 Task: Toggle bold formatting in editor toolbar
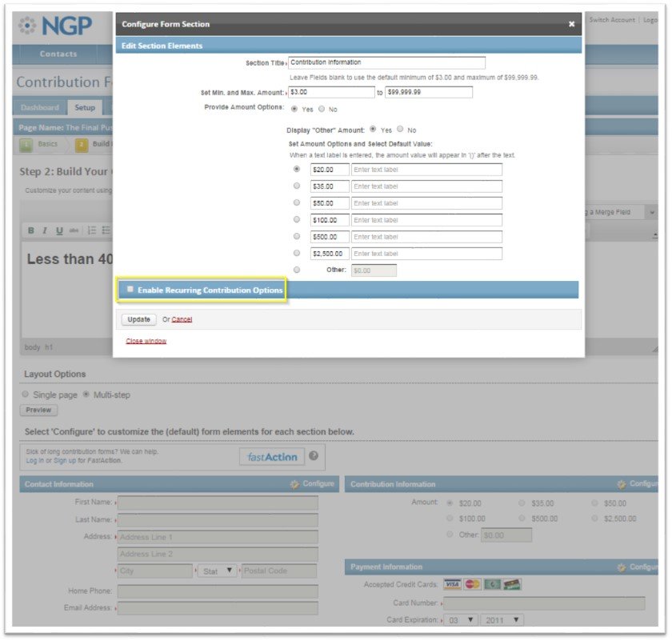coord(31,230)
